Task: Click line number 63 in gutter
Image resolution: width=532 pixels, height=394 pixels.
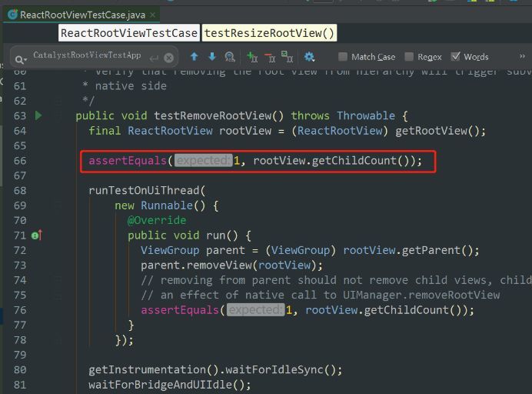Action: tap(20, 116)
